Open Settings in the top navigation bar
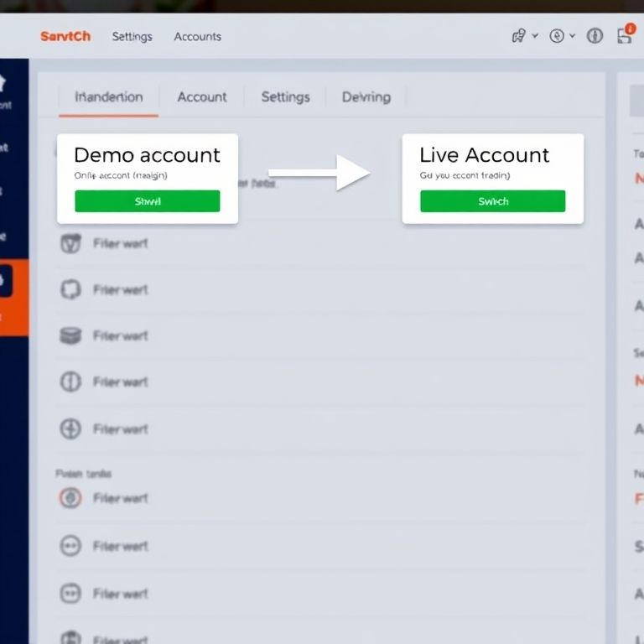 point(132,37)
